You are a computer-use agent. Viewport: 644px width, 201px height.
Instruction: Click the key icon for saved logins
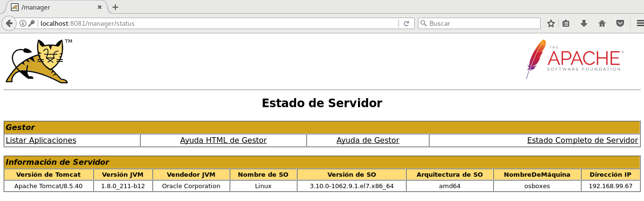pos(31,23)
